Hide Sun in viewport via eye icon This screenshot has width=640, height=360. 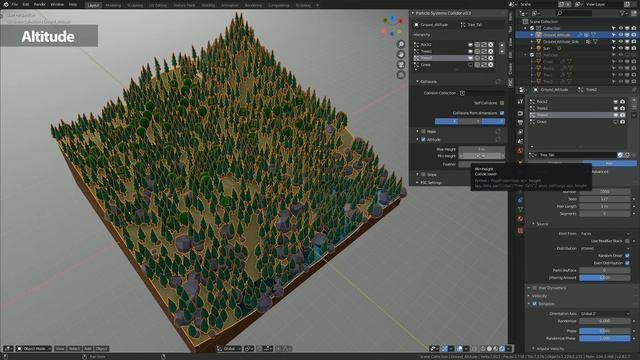coord(620,48)
